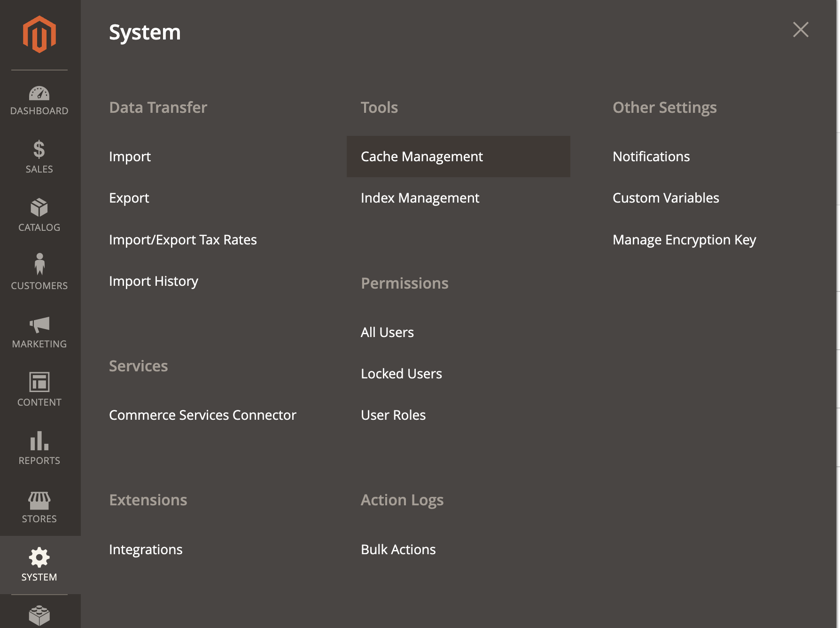Open the Dashboard from the sidebar
This screenshot has width=840, height=628.
[39, 100]
